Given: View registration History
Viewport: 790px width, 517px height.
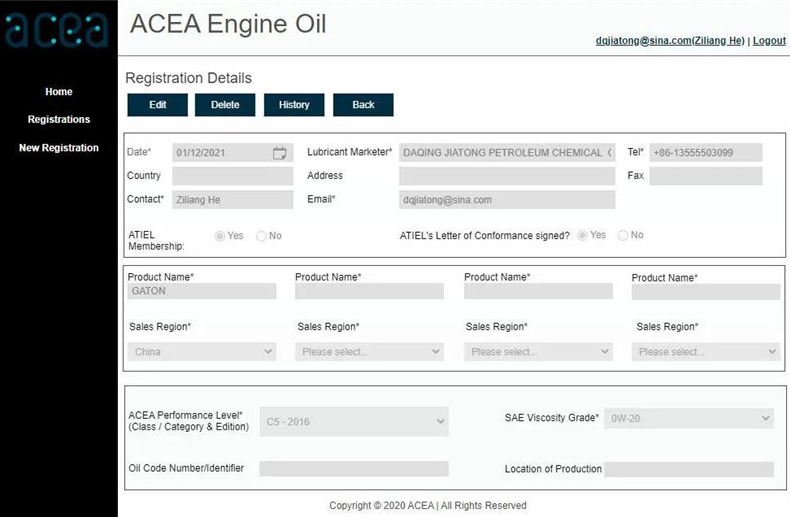Looking at the screenshot, I should click(294, 105).
